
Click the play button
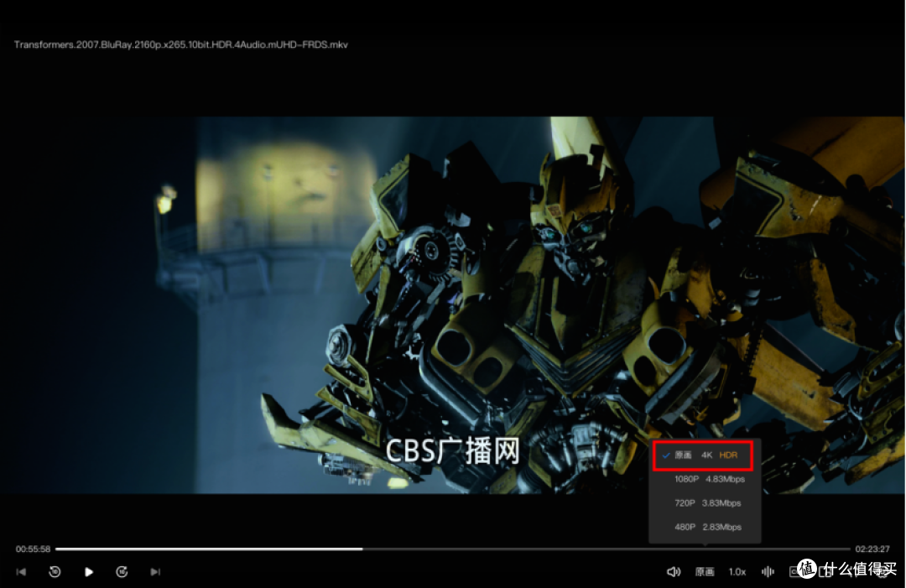(88, 572)
